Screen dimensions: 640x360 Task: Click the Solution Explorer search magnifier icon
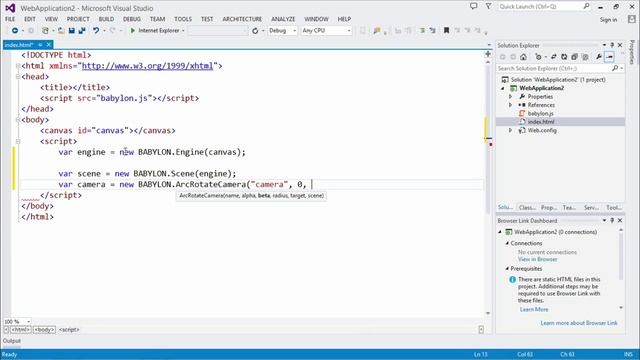coord(615,68)
